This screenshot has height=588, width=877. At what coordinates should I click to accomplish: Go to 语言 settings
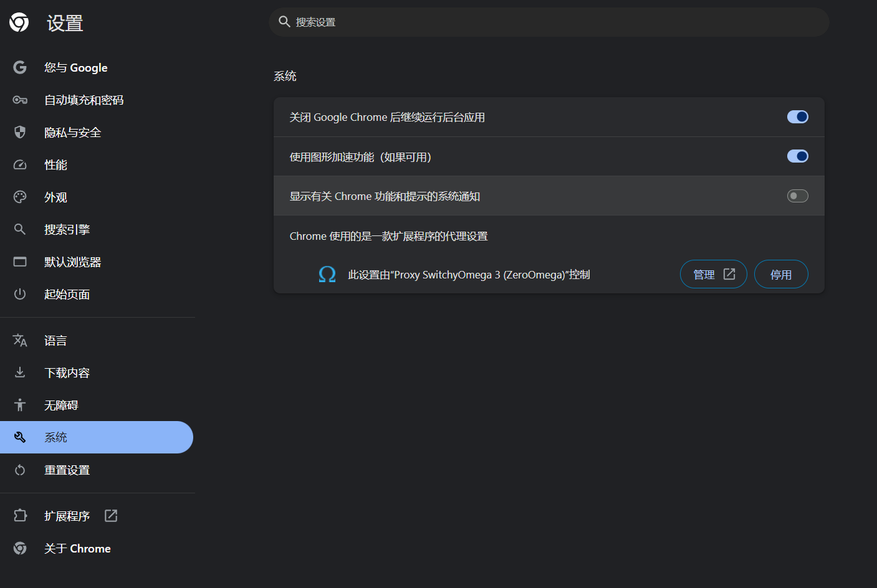(97, 340)
